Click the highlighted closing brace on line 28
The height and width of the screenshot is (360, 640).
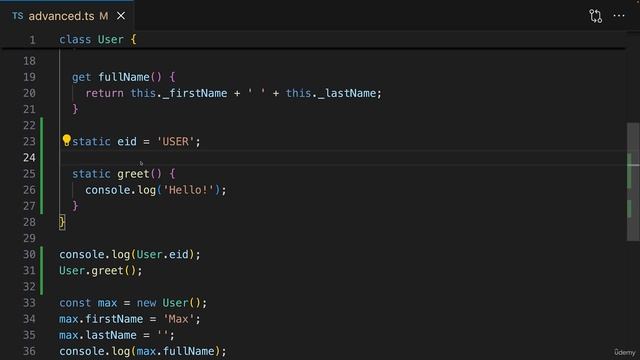tap(62, 222)
